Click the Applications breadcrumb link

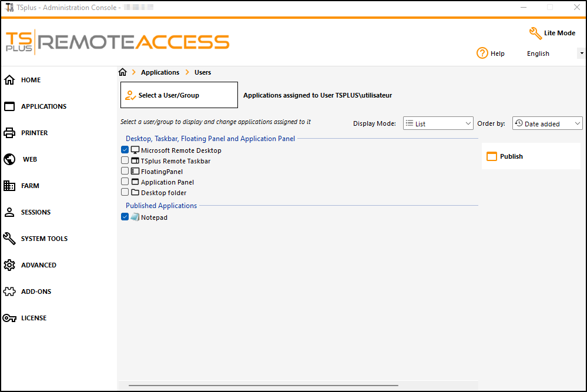[x=160, y=72]
